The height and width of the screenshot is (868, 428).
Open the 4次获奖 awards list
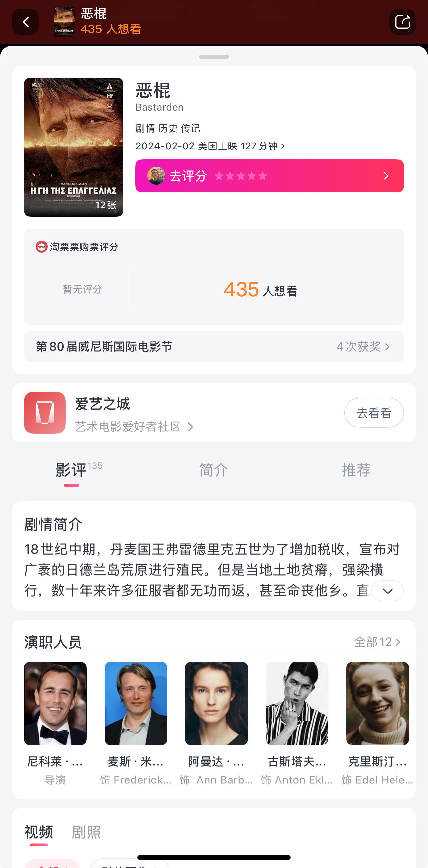(x=363, y=346)
